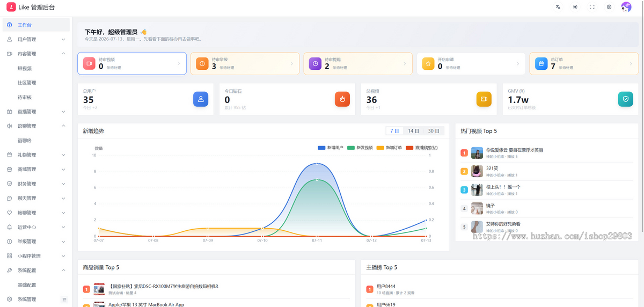This screenshot has width=644, height=307.
Task: Click the 用户管理 person icon
Action: [x=10, y=40]
